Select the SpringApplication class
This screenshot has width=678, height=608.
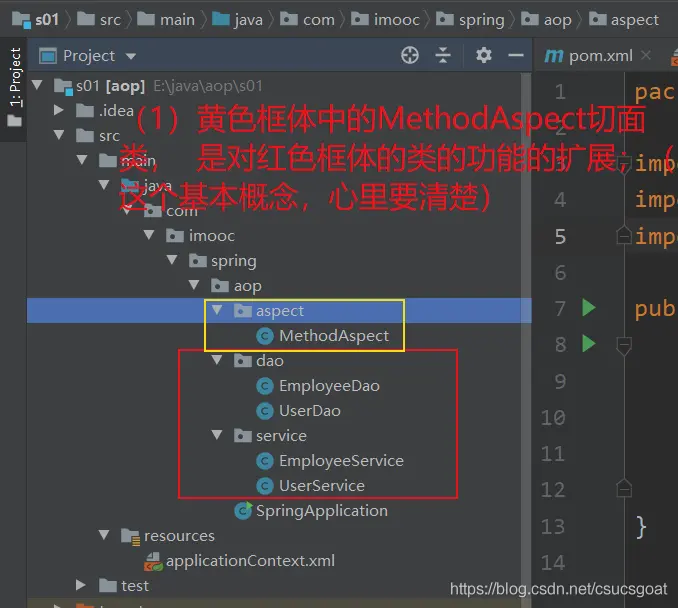(x=311, y=511)
